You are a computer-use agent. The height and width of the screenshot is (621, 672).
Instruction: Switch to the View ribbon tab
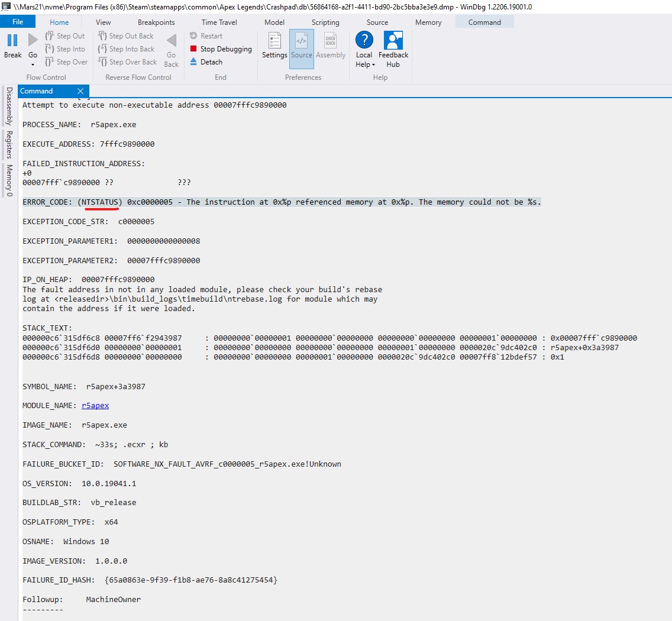click(103, 22)
